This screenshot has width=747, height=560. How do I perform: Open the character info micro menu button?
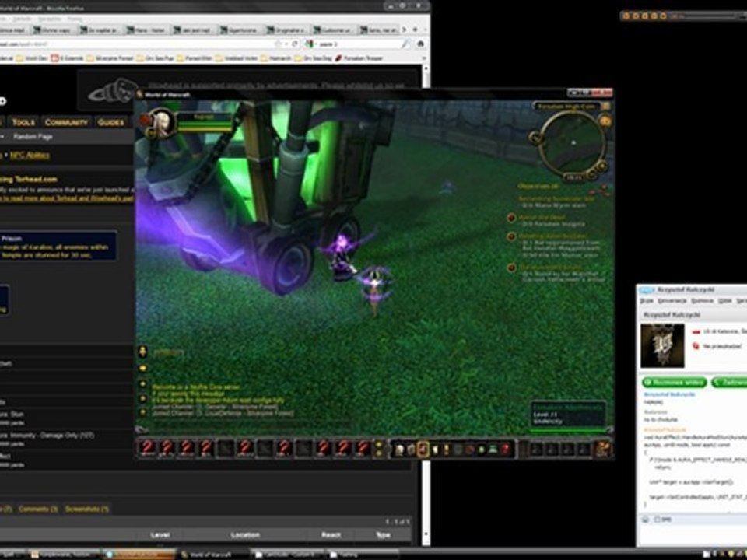[399, 449]
